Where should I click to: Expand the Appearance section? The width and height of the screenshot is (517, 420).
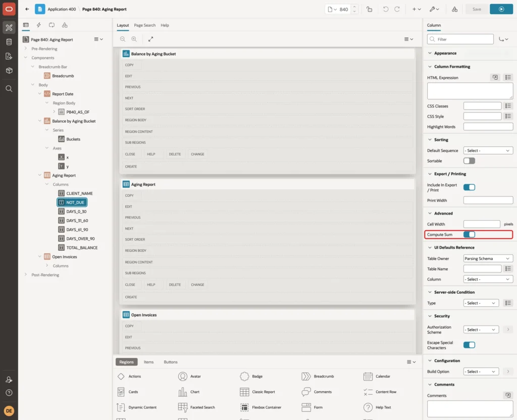coord(430,53)
